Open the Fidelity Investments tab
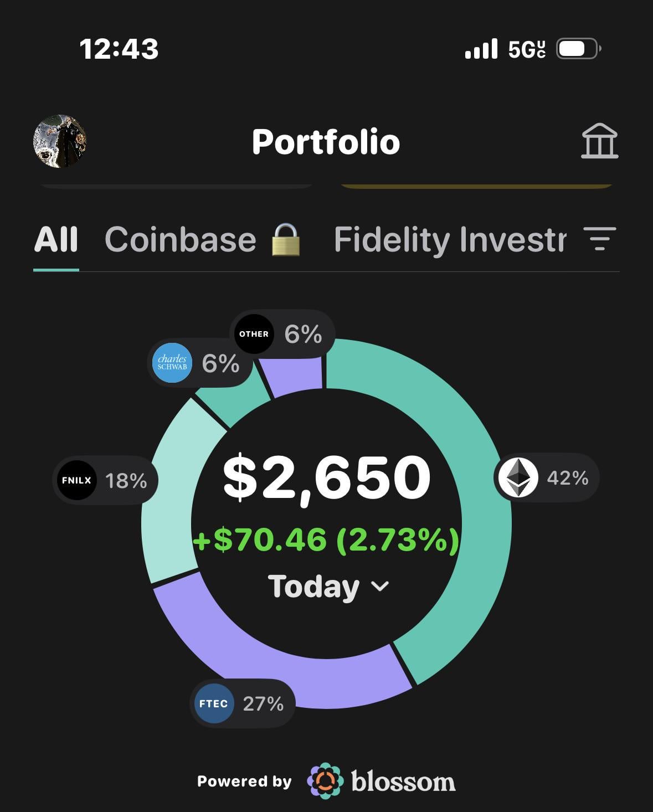 tap(450, 241)
